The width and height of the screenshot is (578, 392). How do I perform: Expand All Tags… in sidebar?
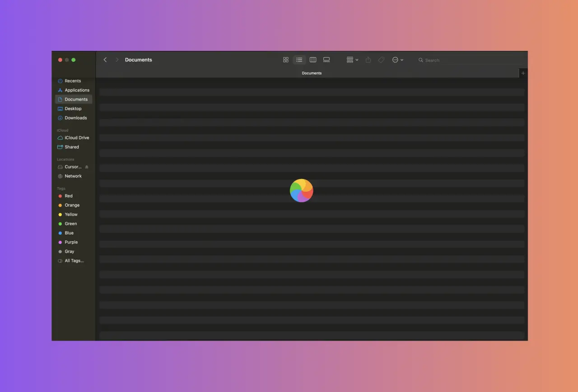(x=73, y=261)
